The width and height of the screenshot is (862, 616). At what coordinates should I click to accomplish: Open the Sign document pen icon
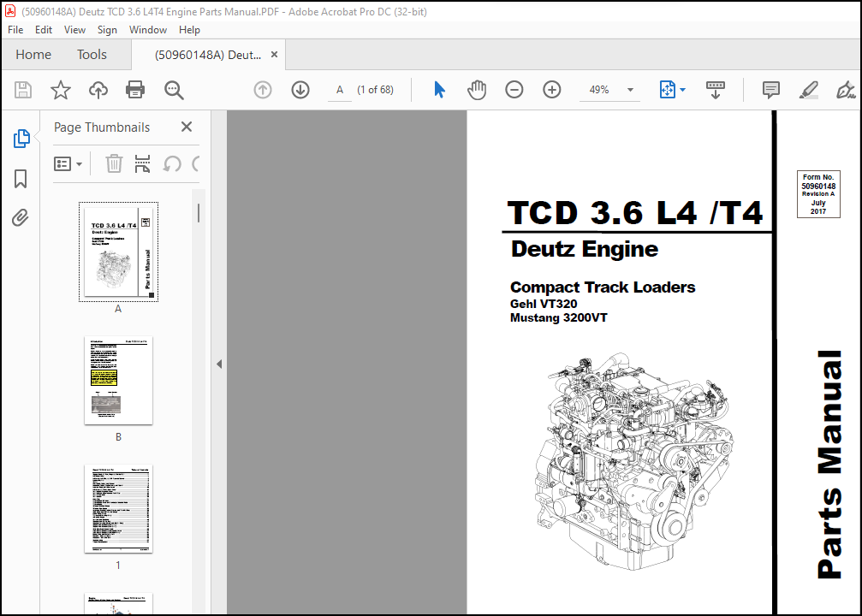coord(846,90)
